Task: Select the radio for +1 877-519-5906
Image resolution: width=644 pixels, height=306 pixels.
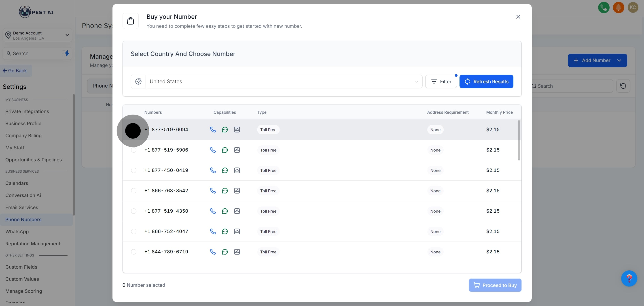Action: coord(134,150)
